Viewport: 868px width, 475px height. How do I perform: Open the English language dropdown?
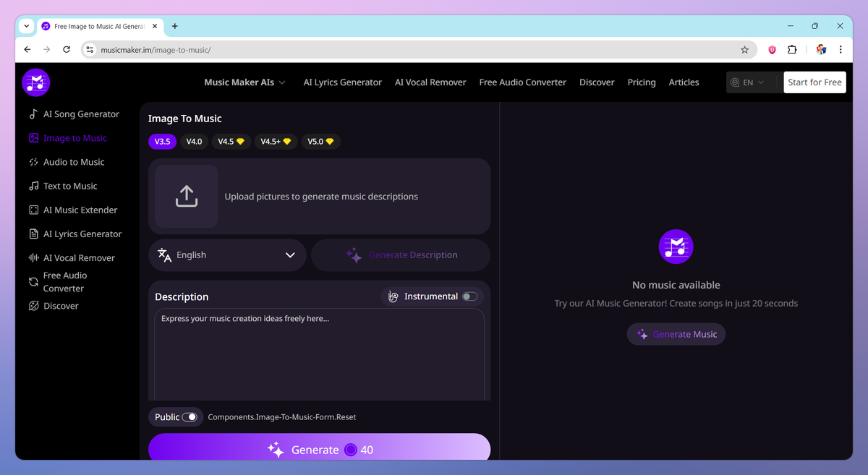227,254
